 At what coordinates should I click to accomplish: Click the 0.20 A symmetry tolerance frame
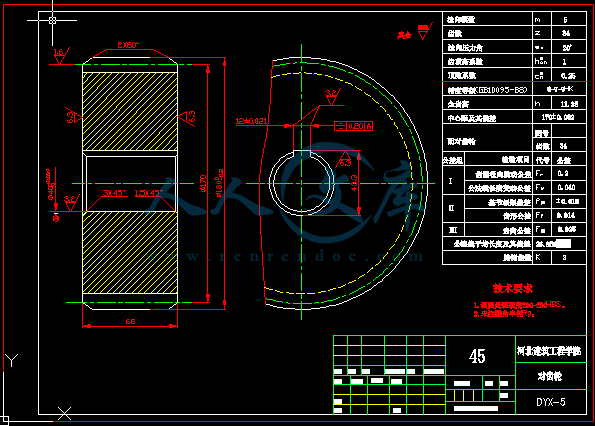click(353, 126)
